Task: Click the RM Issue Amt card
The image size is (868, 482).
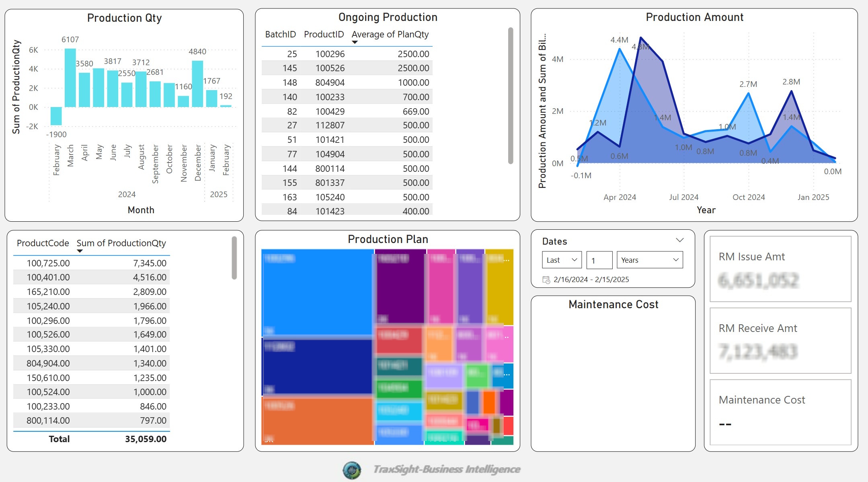Action: pyautogui.click(x=780, y=269)
